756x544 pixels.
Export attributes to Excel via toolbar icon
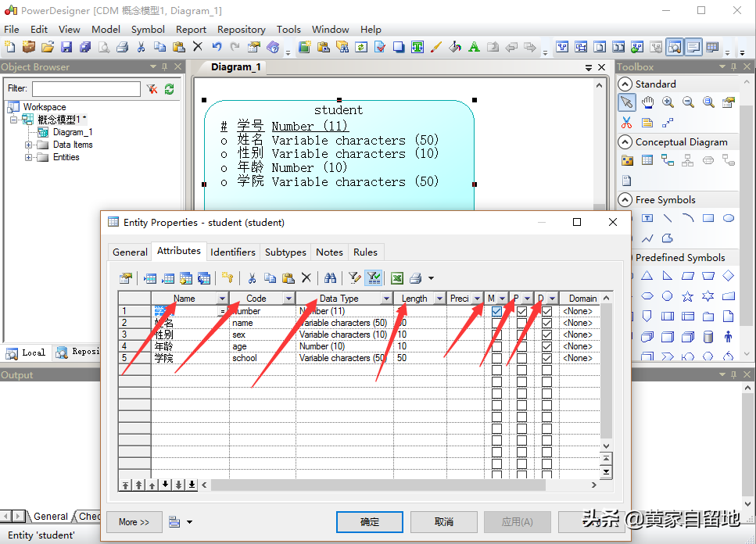(396, 278)
